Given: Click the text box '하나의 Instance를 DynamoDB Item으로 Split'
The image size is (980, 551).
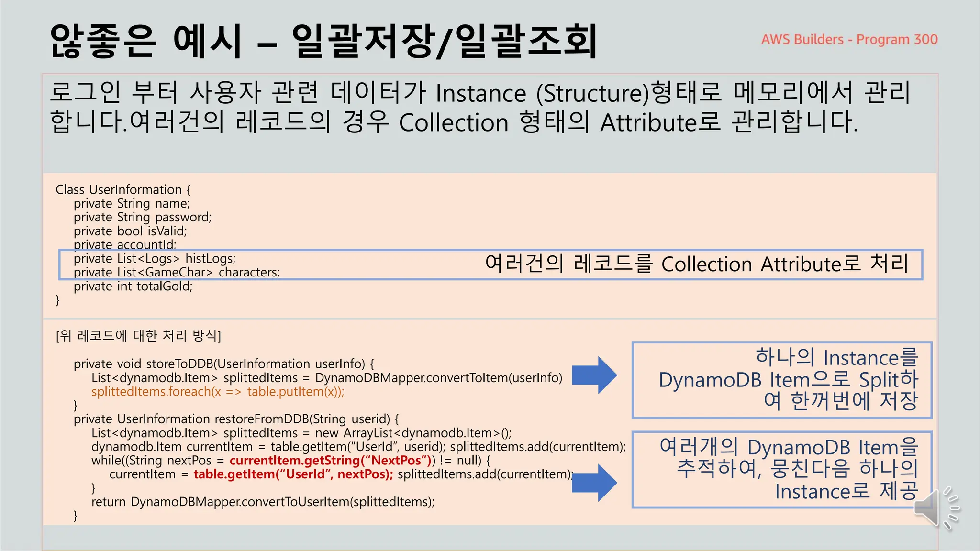Looking at the screenshot, I should 782,380.
